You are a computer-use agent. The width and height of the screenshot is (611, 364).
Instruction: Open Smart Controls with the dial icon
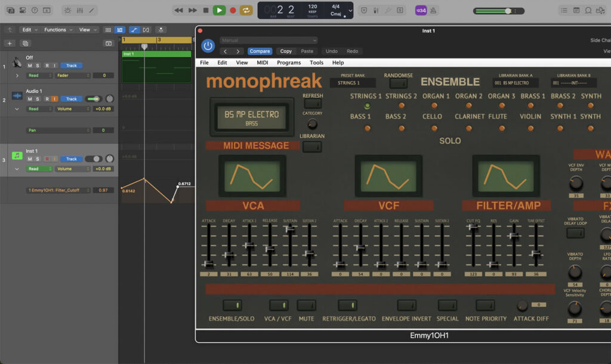[67, 10]
